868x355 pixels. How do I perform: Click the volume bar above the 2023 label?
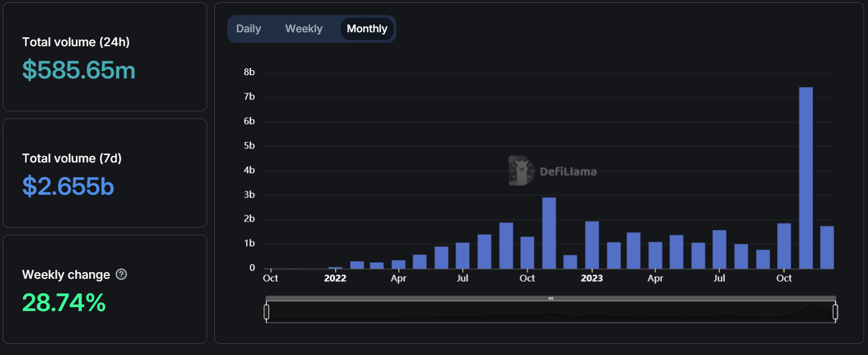[591, 245]
